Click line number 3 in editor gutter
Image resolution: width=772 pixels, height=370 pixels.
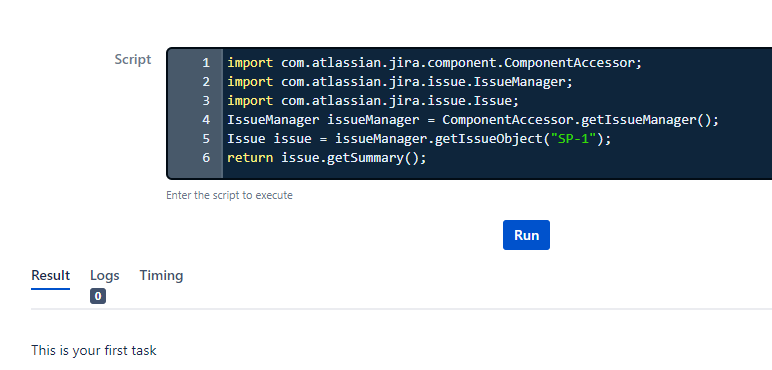coord(206,101)
